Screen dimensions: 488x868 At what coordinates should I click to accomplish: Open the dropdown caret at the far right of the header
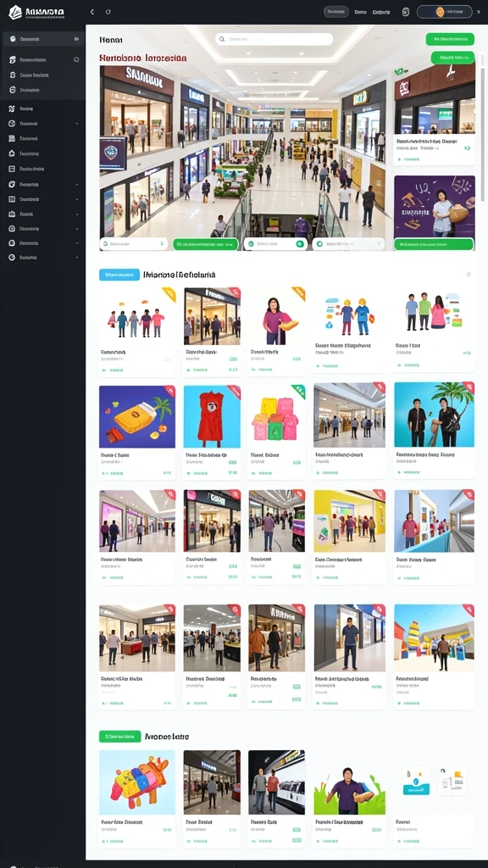[479, 12]
